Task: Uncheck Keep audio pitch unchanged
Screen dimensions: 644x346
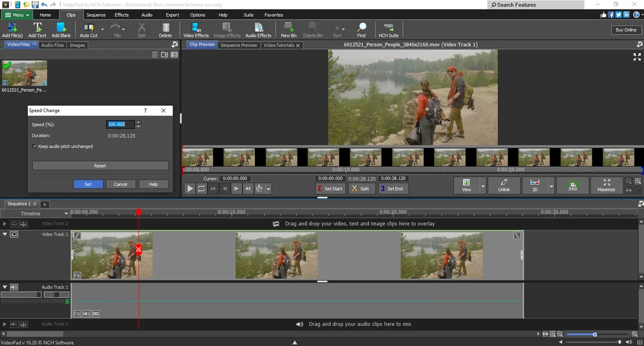Action: click(34, 146)
